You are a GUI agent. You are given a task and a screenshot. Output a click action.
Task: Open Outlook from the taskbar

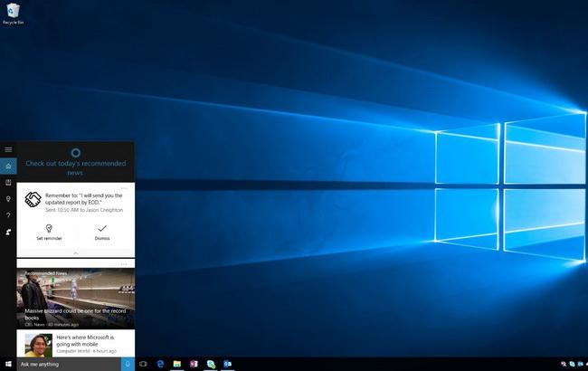(x=227, y=364)
